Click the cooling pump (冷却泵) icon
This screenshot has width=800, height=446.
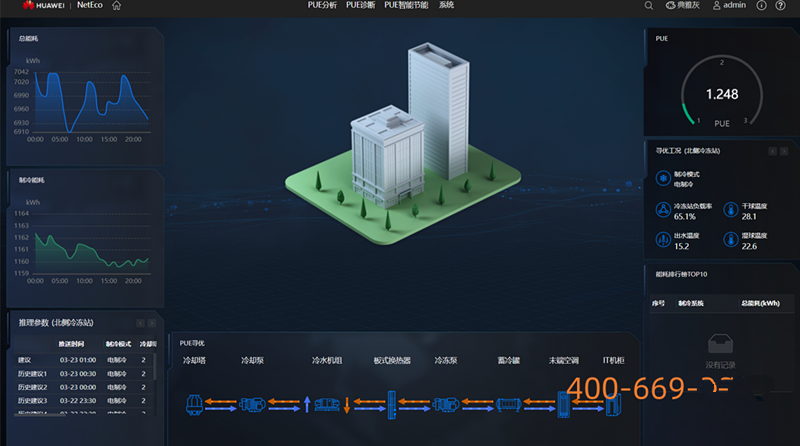pos(253,405)
